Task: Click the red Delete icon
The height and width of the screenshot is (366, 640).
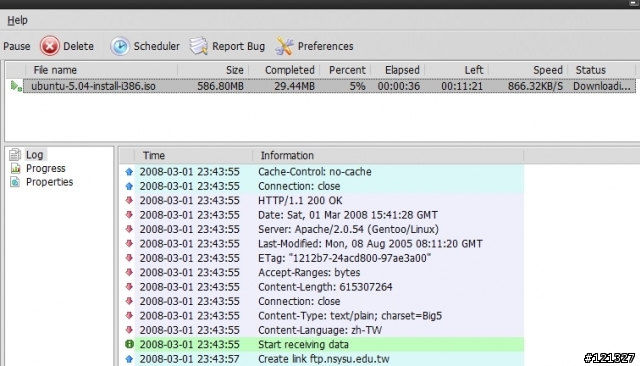Action: point(50,46)
